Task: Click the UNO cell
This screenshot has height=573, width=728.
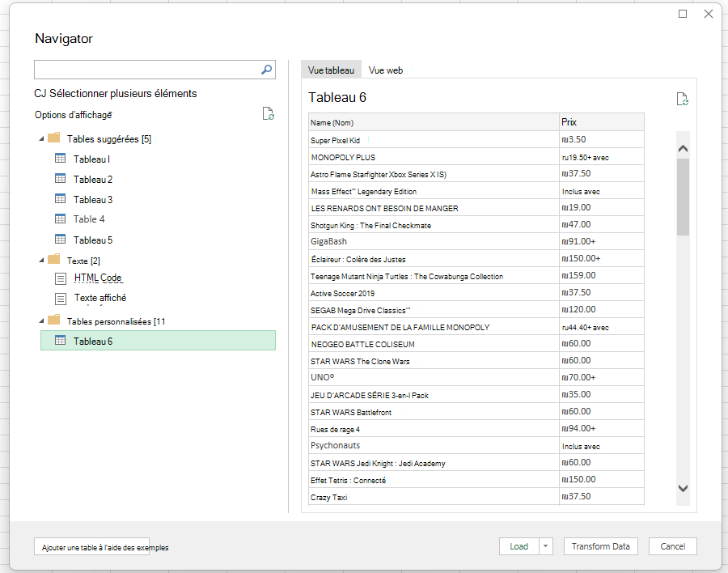Action: pos(434,377)
